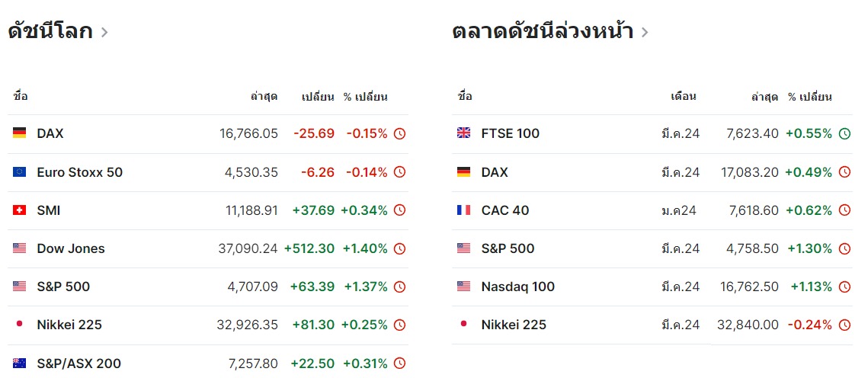868x378 pixels.
Task: Click the UK flag icon beside FTSE 100
Action: (463, 133)
